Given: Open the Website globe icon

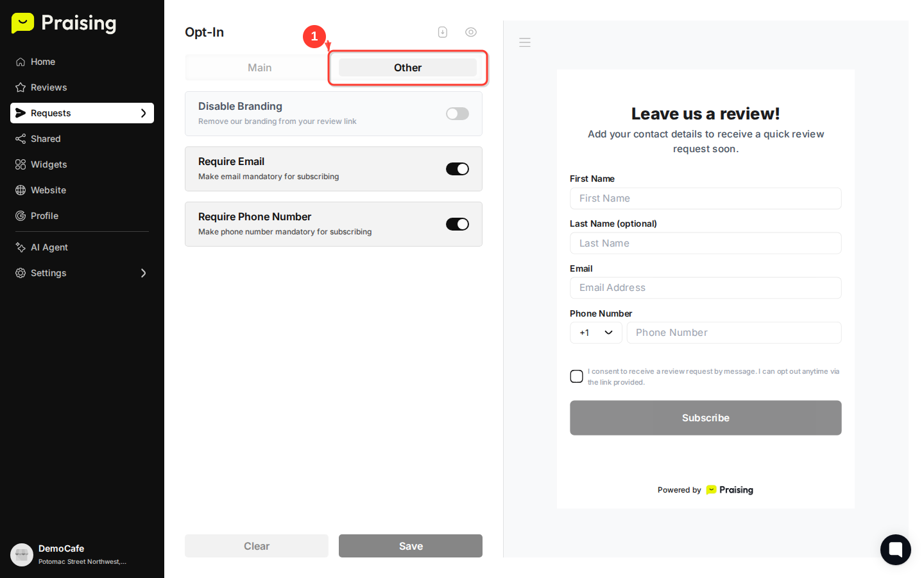Looking at the screenshot, I should click(20, 190).
